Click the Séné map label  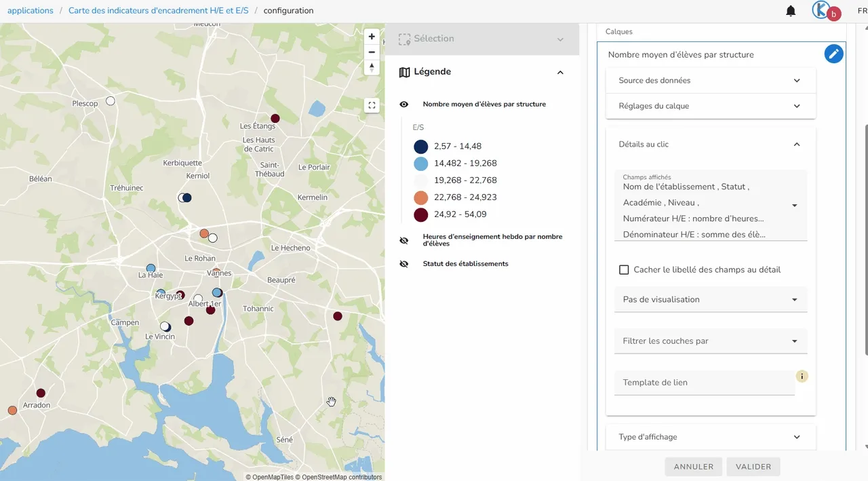coord(285,440)
